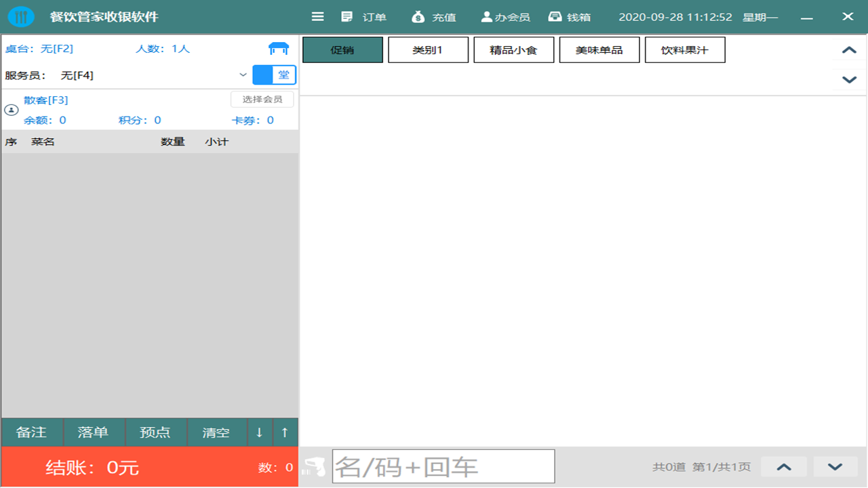Minimize the cashier window

[x=806, y=17]
